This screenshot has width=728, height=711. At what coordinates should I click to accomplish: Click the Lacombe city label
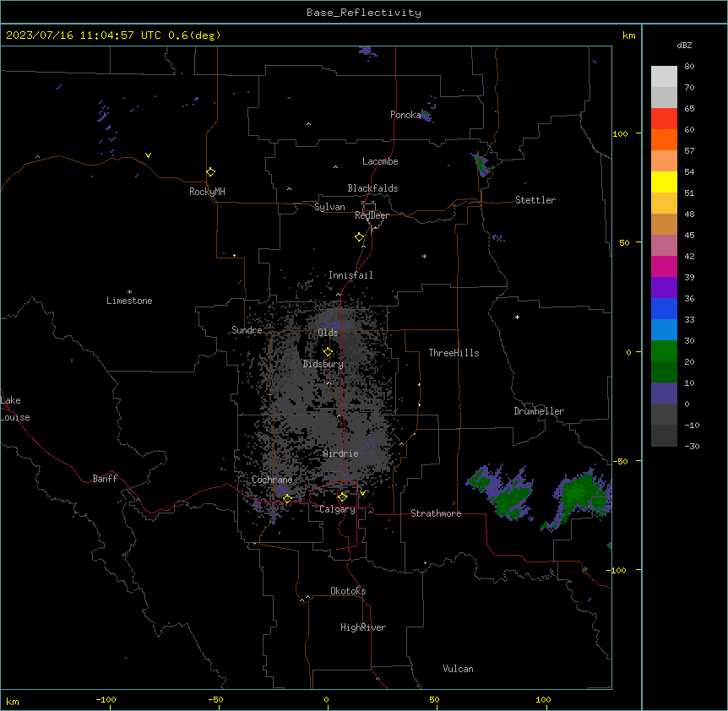click(x=380, y=161)
